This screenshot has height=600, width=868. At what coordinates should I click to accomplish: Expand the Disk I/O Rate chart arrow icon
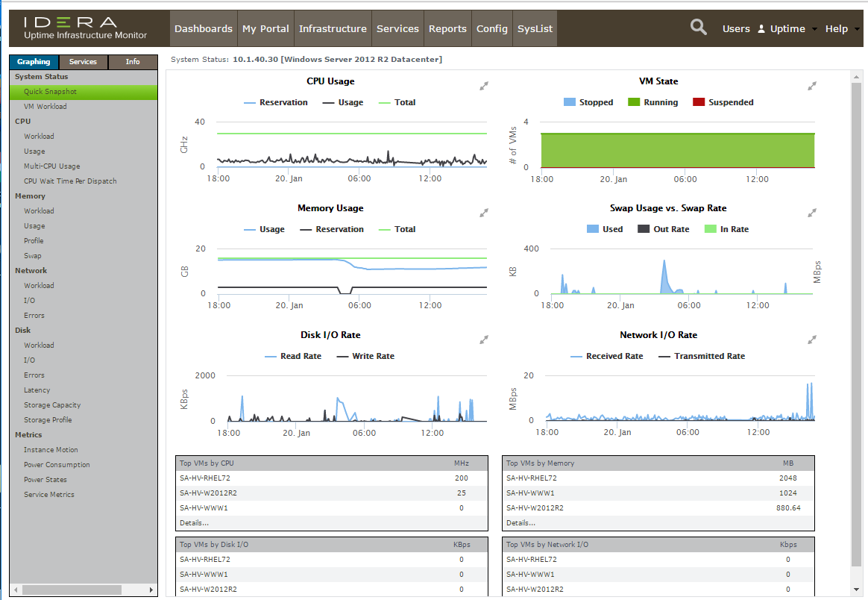coord(483,340)
